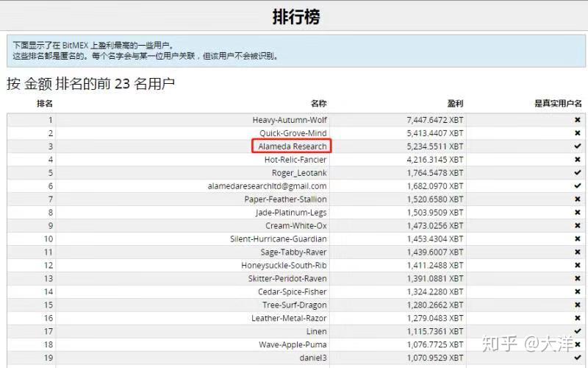Image resolution: width=588 pixels, height=368 pixels.
Task: Click profit value 1,324.2280 XBT
Action: point(435,291)
